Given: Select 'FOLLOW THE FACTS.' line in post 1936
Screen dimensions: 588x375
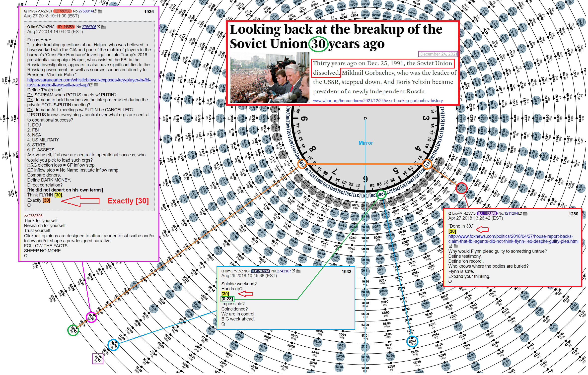Looking at the screenshot, I should [46, 246].
